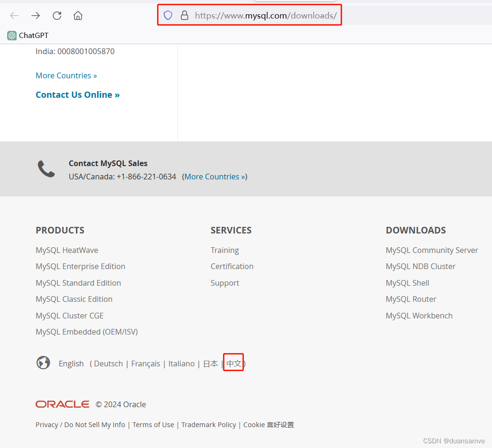Open MySQL Standard Edition link
This screenshot has height=448, width=492.
78,283
